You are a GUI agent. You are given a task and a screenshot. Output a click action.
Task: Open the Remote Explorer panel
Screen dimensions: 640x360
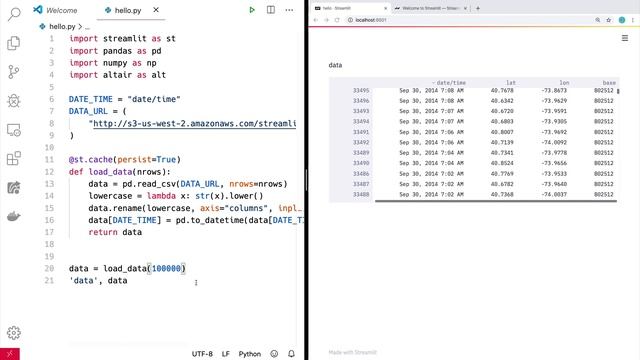(14, 130)
